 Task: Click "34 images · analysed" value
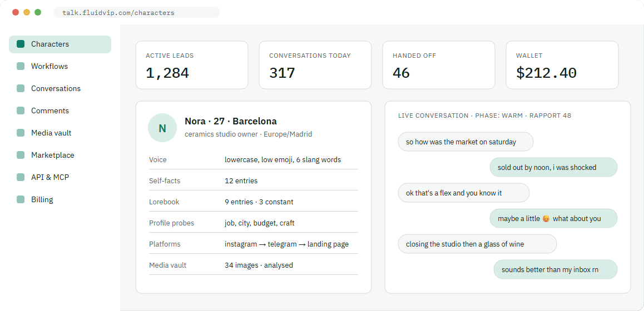click(259, 265)
